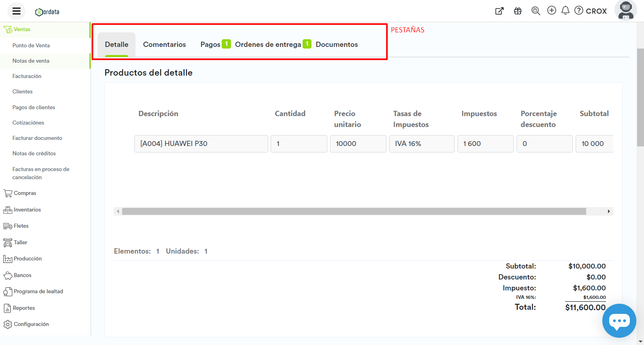Click the search magnifier icon
Viewport: 644px width, 345px height.
536,11
